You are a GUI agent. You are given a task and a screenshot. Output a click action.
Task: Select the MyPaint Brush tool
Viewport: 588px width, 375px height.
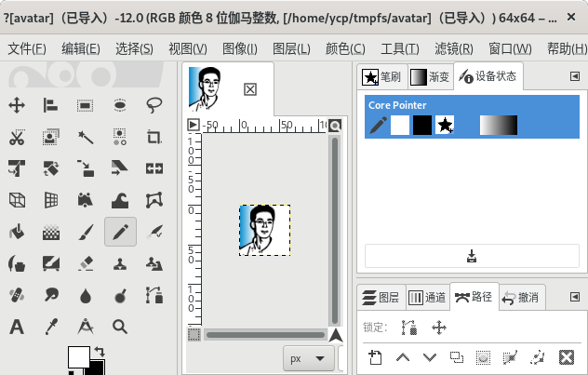[51, 264]
